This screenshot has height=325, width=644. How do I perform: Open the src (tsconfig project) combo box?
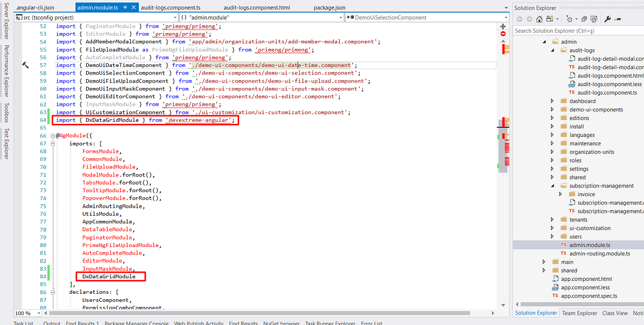96,17
